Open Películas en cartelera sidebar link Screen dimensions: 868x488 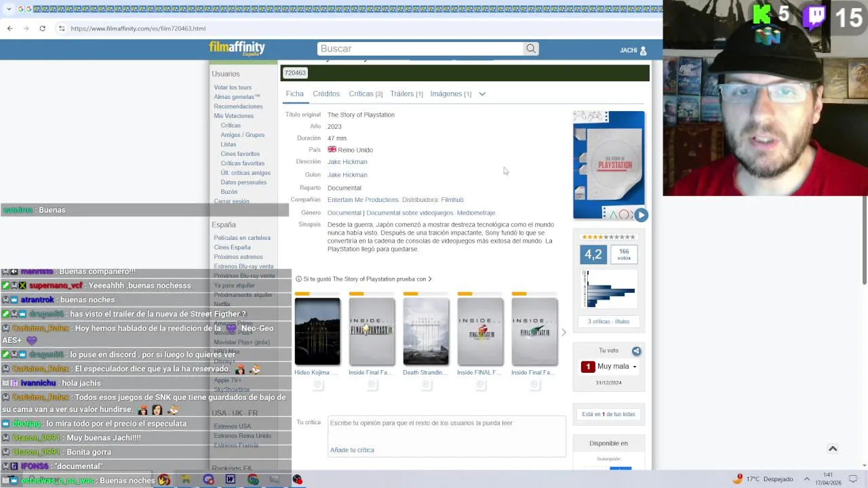(x=242, y=238)
